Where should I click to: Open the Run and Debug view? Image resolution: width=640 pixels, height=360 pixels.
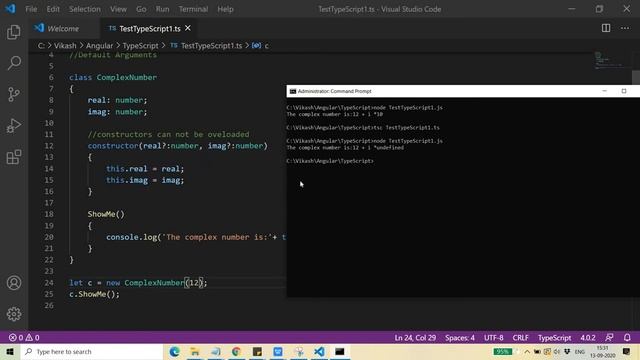(x=14, y=126)
